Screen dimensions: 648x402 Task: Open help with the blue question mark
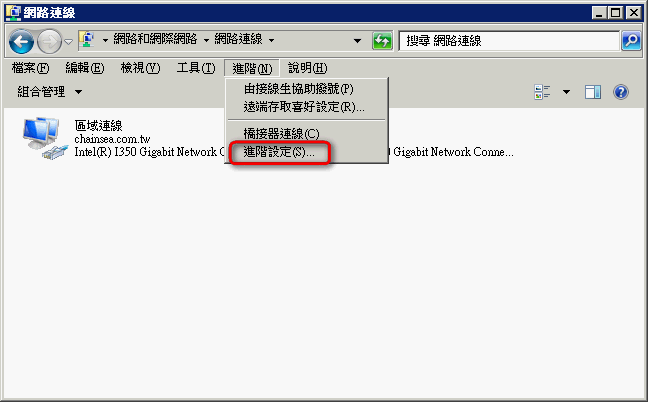click(x=621, y=92)
